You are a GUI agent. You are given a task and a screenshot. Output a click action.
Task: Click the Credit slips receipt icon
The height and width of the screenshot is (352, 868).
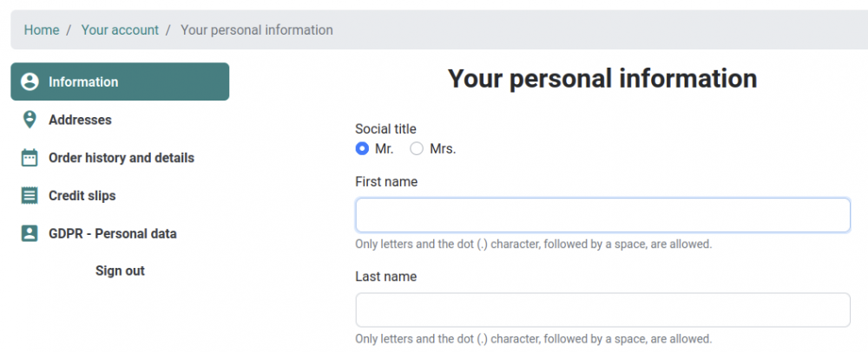click(30, 196)
